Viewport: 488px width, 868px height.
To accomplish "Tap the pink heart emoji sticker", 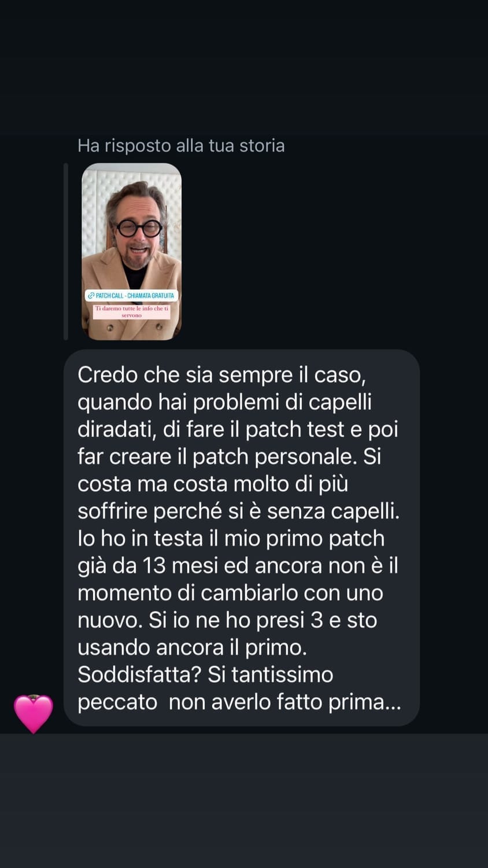I will (x=34, y=713).
